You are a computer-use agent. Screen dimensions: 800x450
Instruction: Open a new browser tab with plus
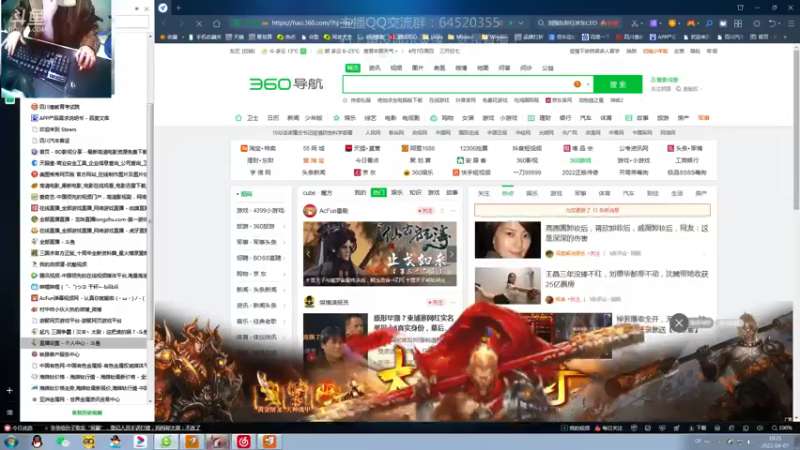pyautogui.click(x=179, y=8)
